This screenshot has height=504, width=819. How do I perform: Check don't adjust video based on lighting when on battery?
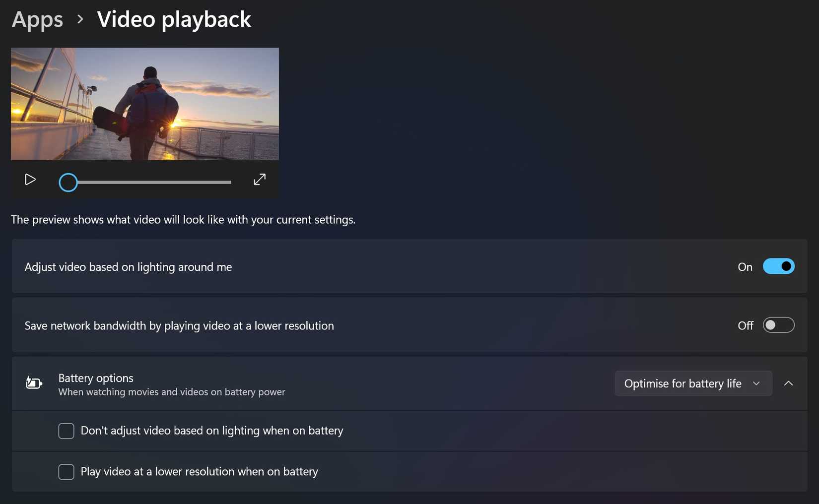click(66, 431)
